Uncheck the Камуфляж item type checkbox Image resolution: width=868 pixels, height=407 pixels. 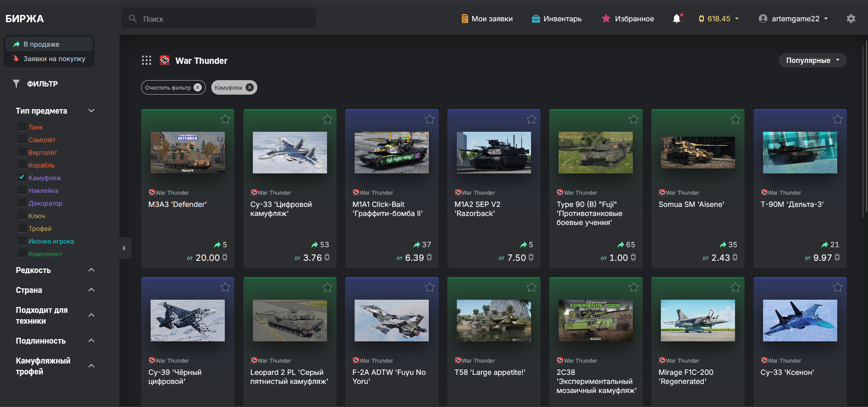(22, 178)
